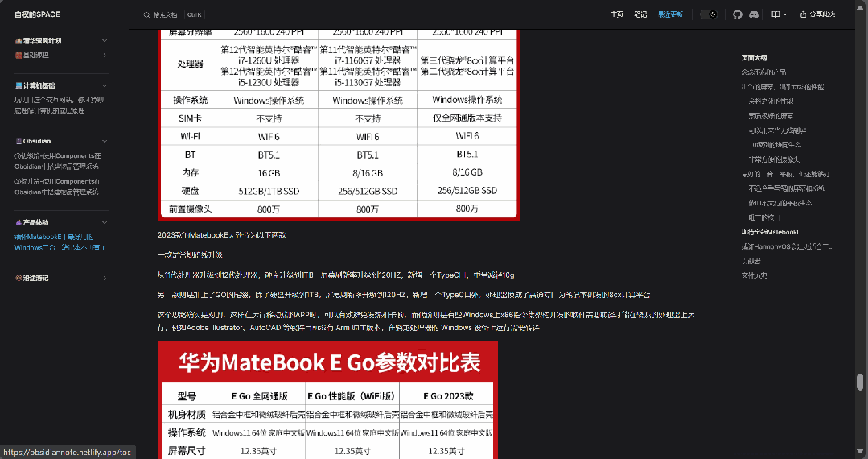868x459 pixels.
Task: Open the site title 自牧的SPACE
Action: point(37,14)
